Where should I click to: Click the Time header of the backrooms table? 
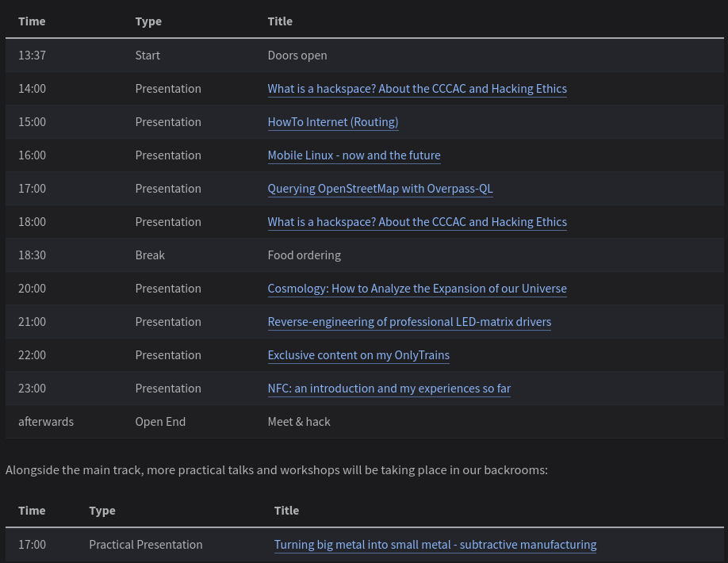[x=32, y=511]
